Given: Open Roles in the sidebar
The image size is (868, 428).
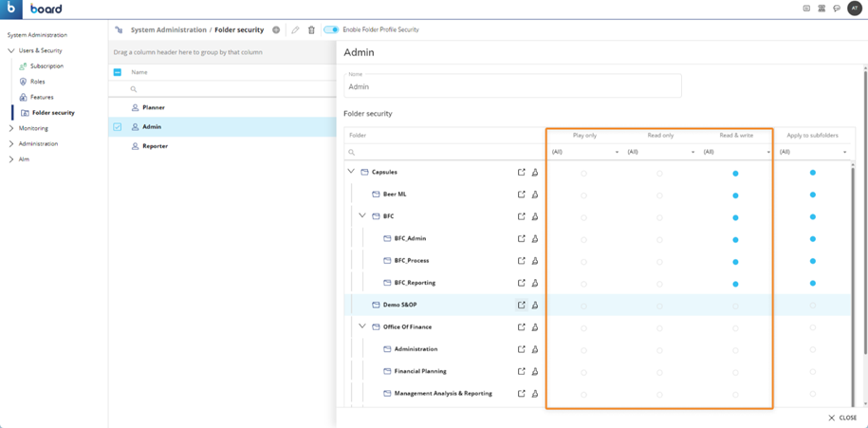Looking at the screenshot, I should click(x=37, y=82).
